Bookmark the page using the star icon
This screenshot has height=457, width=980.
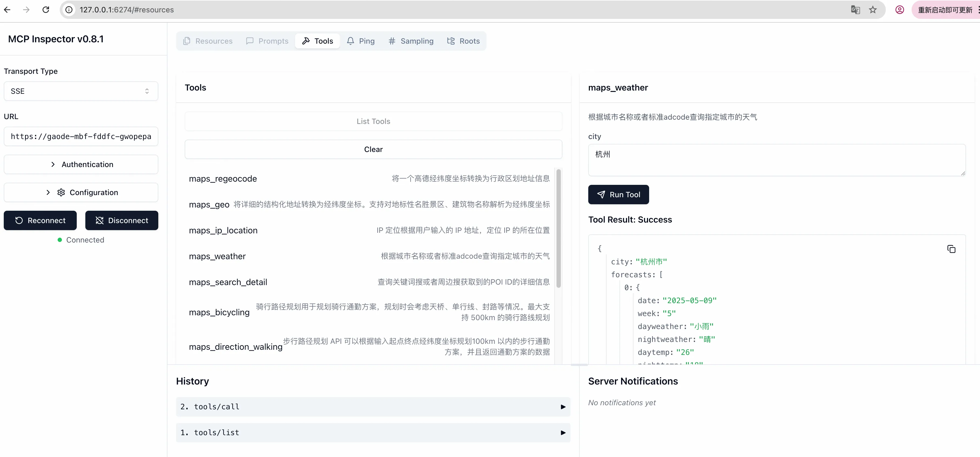click(872, 9)
